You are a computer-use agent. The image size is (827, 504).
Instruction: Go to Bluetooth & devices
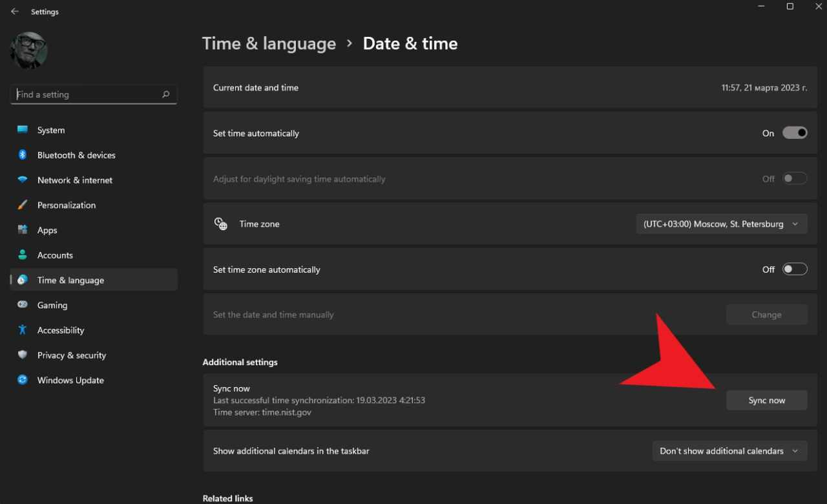[x=94, y=155]
